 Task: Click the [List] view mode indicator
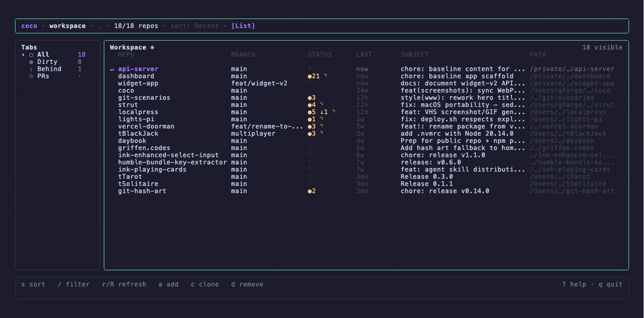(x=243, y=26)
